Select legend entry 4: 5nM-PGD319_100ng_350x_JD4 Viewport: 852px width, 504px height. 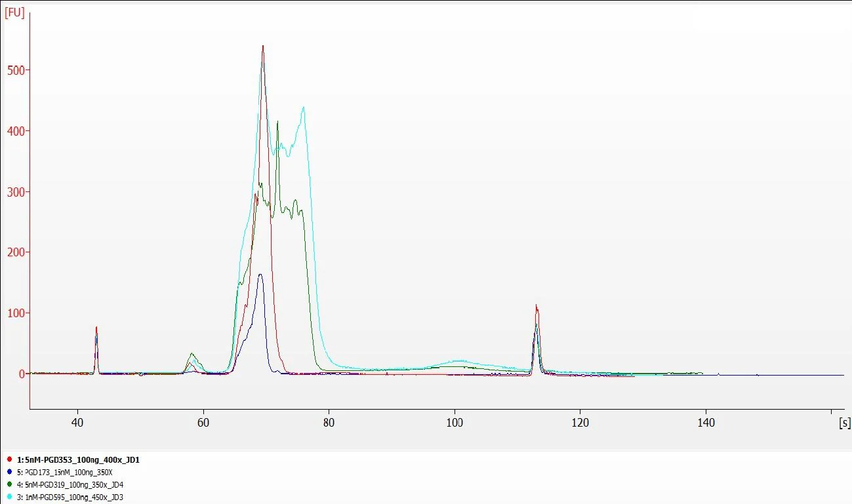click(70, 484)
